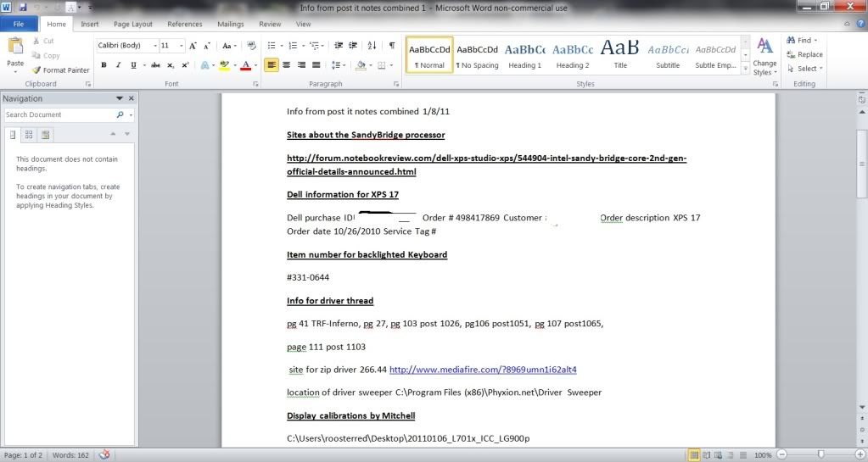Screen dimensions: 868x462
Task: Decrease paragraph indent
Action: click(x=339, y=46)
